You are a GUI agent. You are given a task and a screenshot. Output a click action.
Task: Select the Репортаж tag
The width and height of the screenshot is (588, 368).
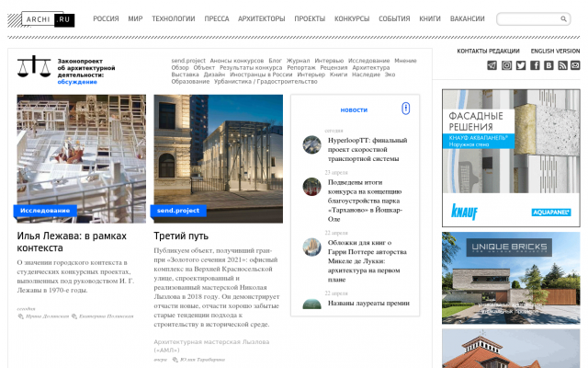301,67
